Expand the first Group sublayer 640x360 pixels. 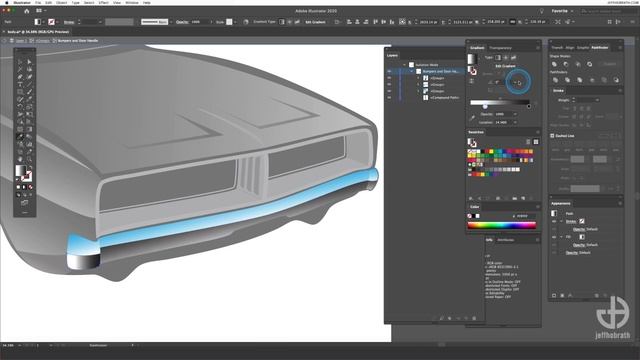click(x=418, y=78)
